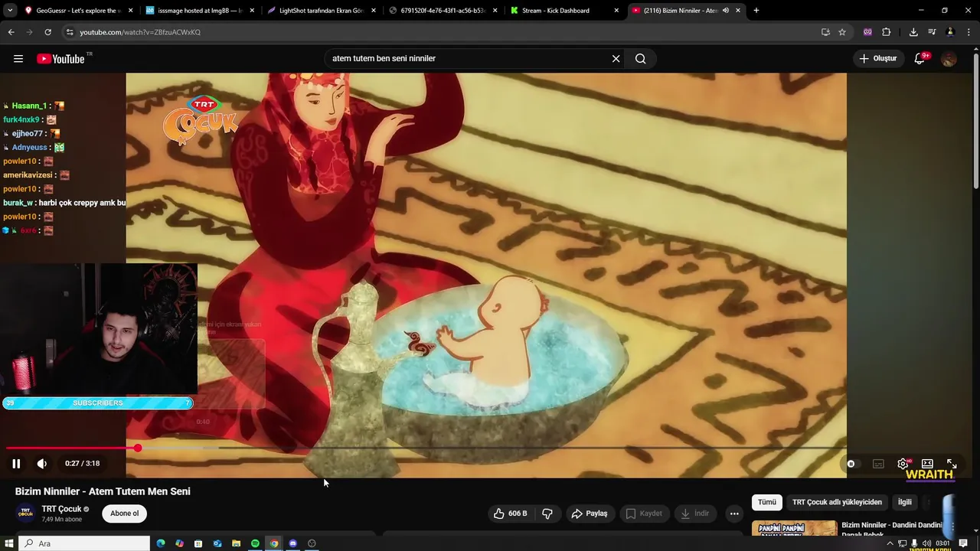Click the taskbar Ara search box
The image size is (980, 551).
[x=84, y=543]
